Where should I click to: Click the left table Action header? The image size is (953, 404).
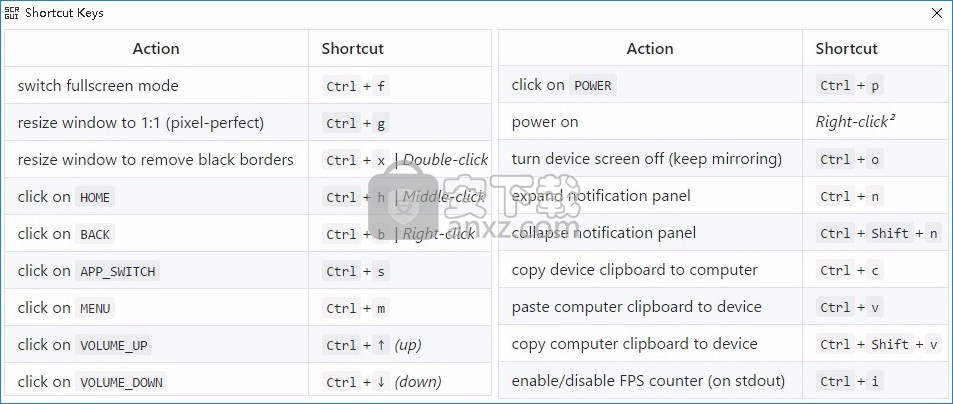click(x=156, y=49)
